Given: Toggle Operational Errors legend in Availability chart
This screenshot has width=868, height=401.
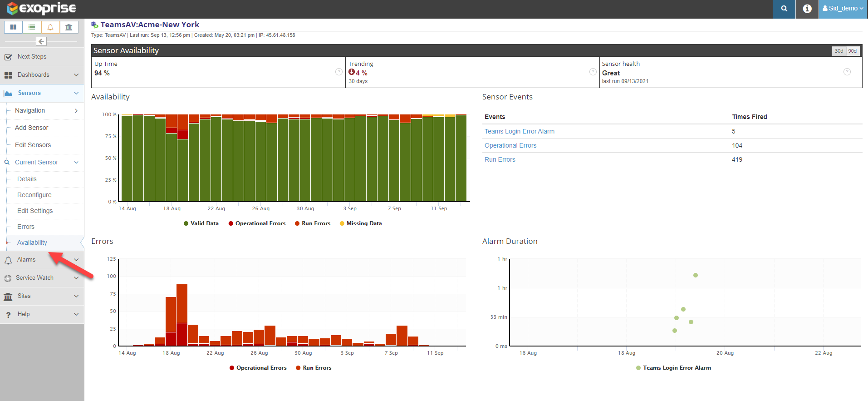Looking at the screenshot, I should point(257,223).
